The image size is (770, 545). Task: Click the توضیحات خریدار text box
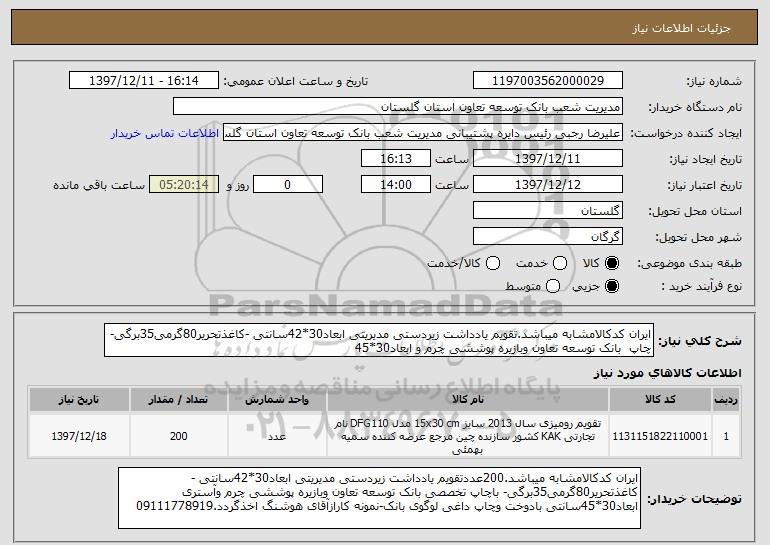point(380,498)
